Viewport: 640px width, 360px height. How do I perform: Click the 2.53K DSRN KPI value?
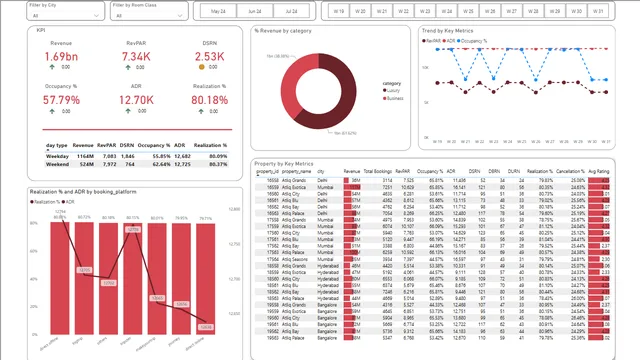pyautogui.click(x=209, y=57)
